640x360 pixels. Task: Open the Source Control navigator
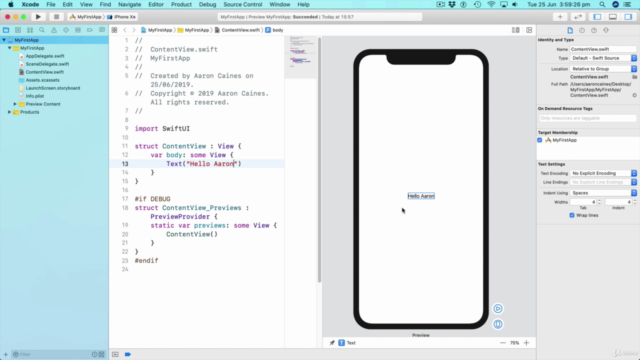click(18, 30)
